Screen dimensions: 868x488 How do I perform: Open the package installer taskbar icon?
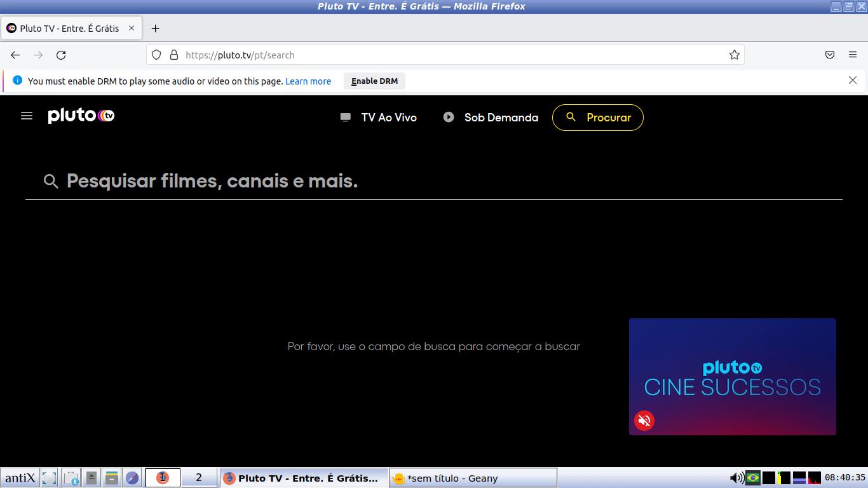pyautogui.click(x=71, y=478)
